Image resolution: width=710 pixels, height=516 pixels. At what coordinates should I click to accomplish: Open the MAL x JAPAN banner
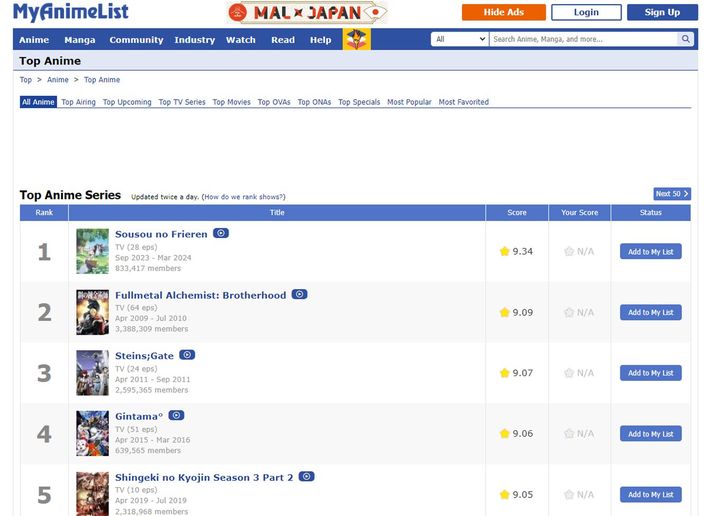coord(307,13)
